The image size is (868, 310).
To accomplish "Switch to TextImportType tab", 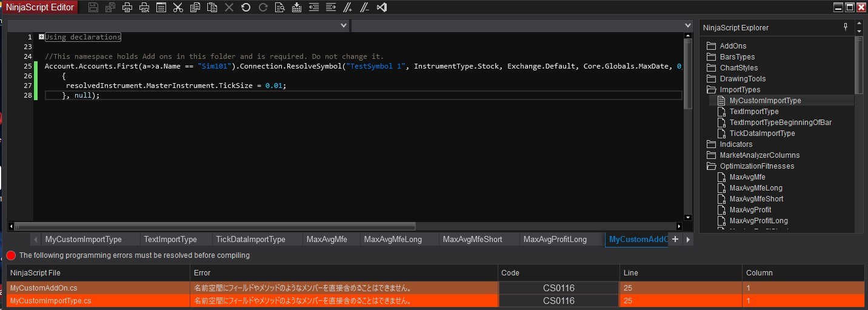I will 170,240.
